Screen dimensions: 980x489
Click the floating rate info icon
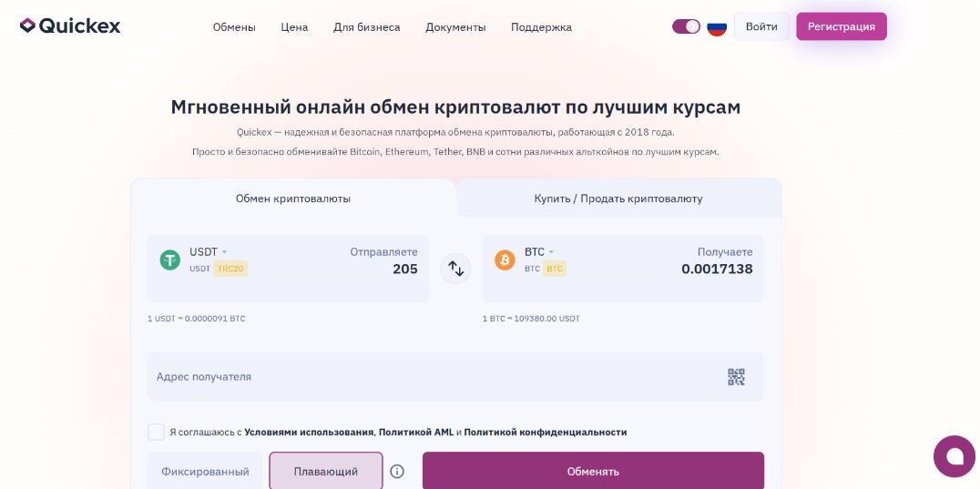(397, 471)
